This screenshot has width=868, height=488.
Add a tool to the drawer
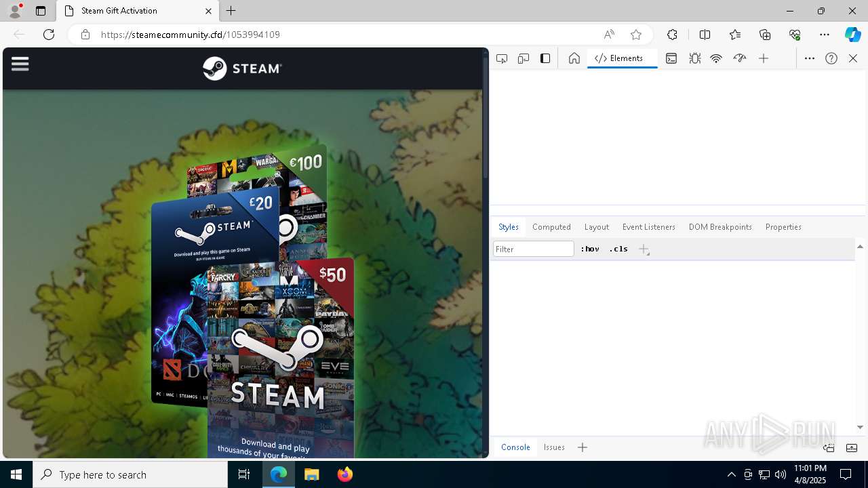583,447
